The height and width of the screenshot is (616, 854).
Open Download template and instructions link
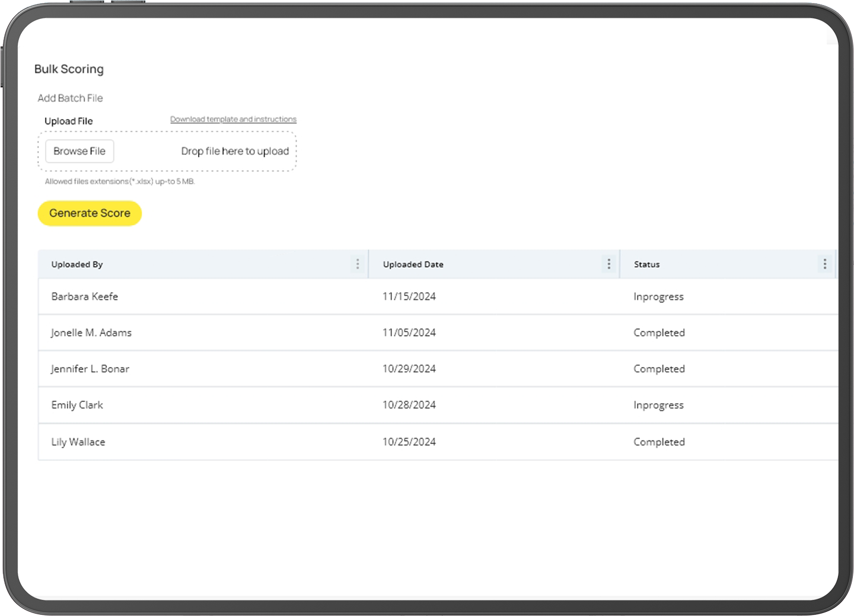click(233, 119)
